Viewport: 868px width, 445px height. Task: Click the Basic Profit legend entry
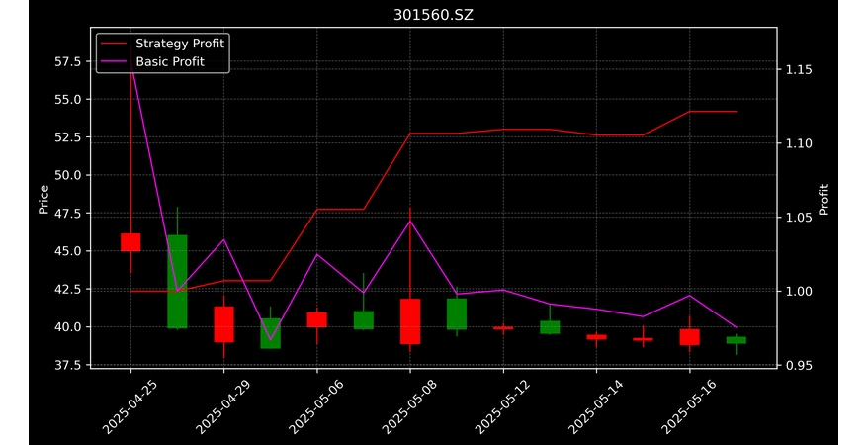(153, 61)
